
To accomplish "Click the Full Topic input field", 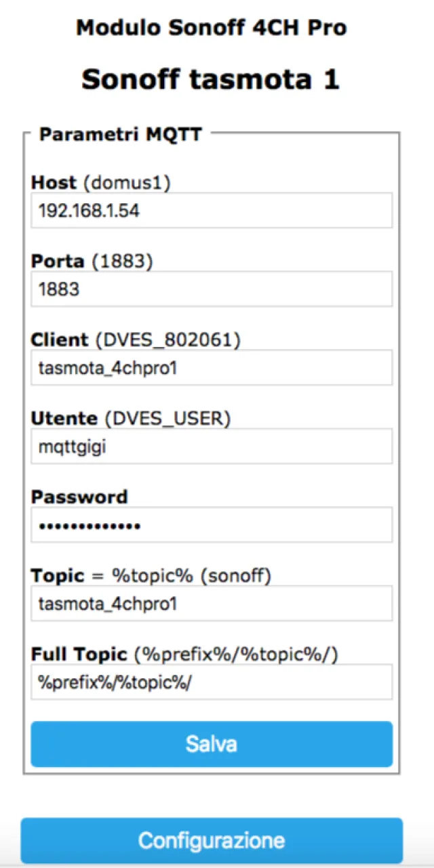I will (x=212, y=682).
